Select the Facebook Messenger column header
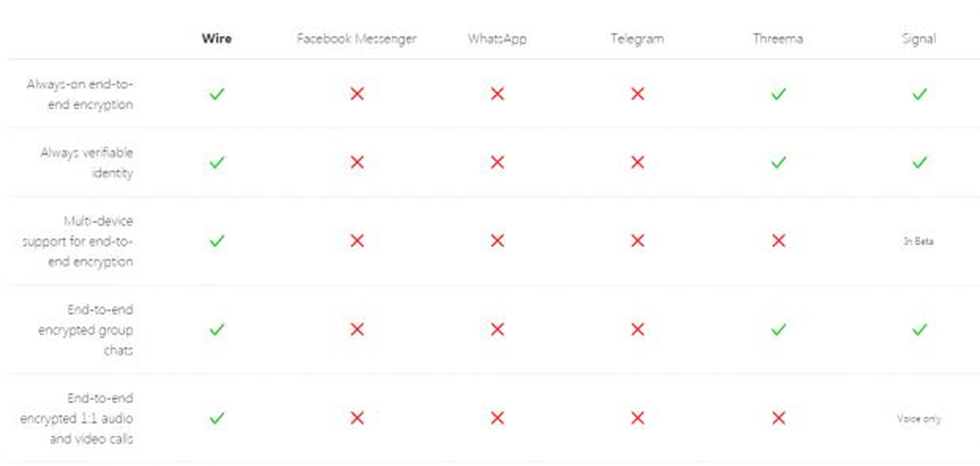This screenshot has height=466, width=980. tap(357, 39)
